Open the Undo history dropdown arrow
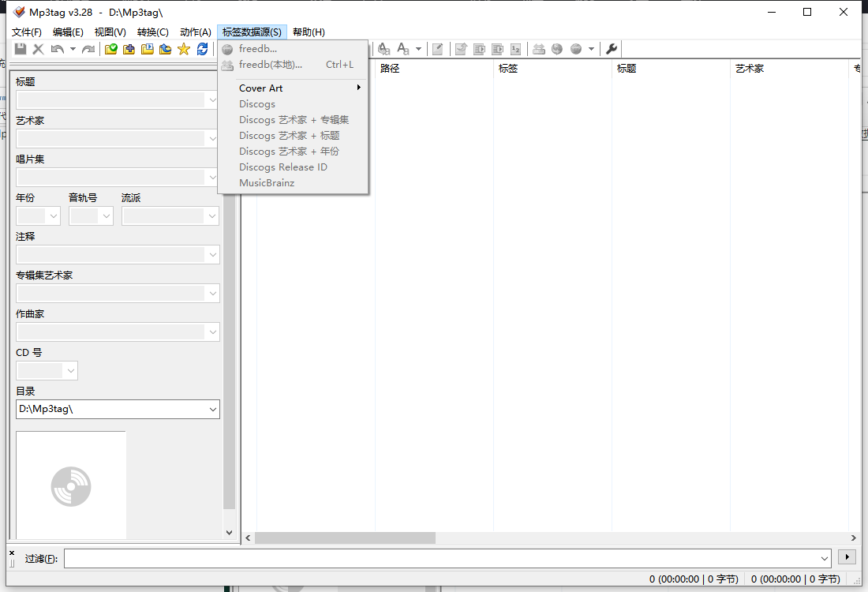868x592 pixels. pos(73,49)
